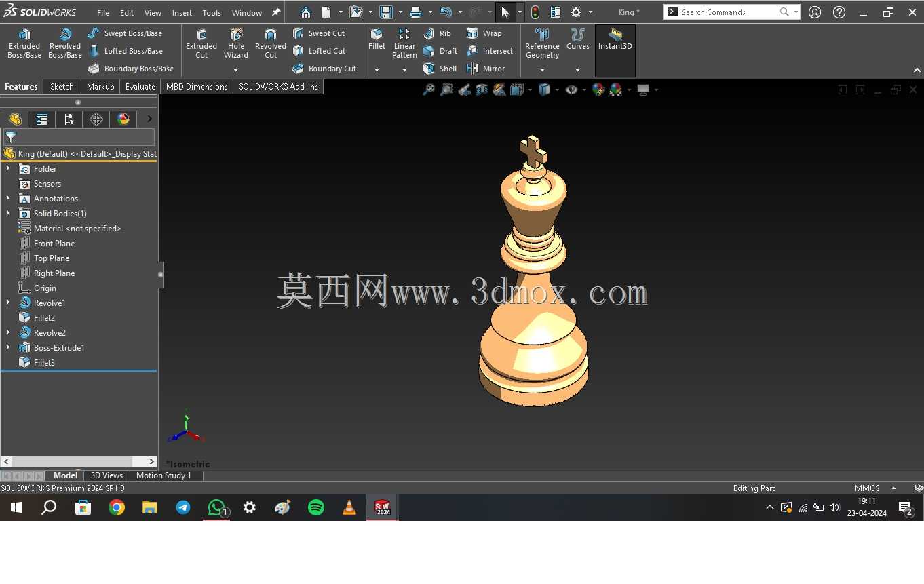Expand the Revolve2 feature
The image size is (924, 584).
8,333
